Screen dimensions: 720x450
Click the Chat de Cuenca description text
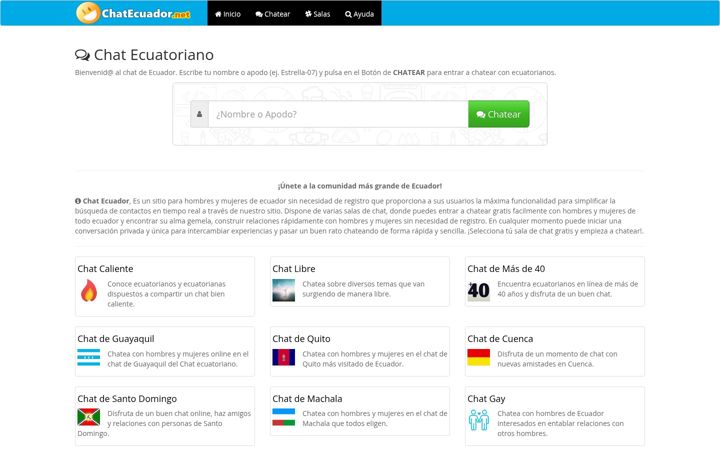[557, 359]
